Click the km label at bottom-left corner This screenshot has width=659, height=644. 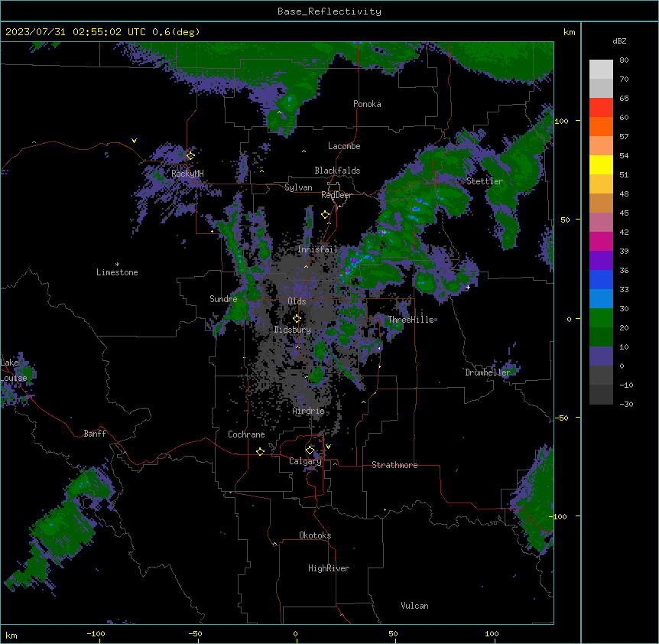(x=11, y=635)
